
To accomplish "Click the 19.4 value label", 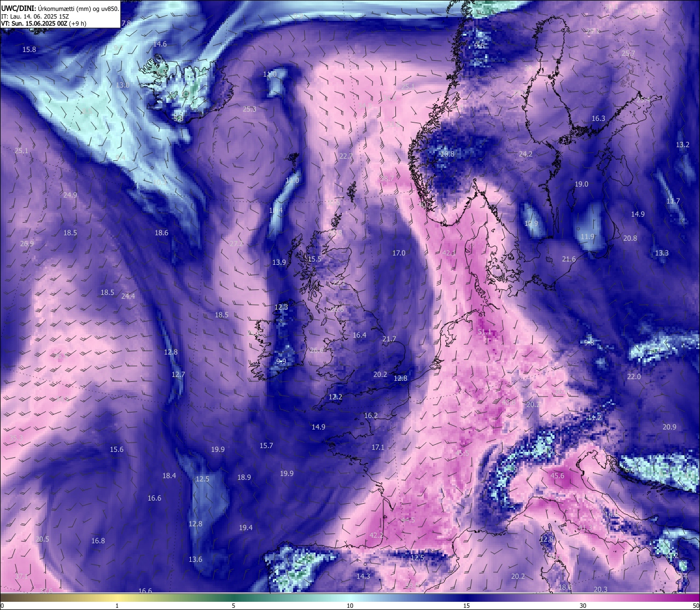I will pyautogui.click(x=246, y=527).
